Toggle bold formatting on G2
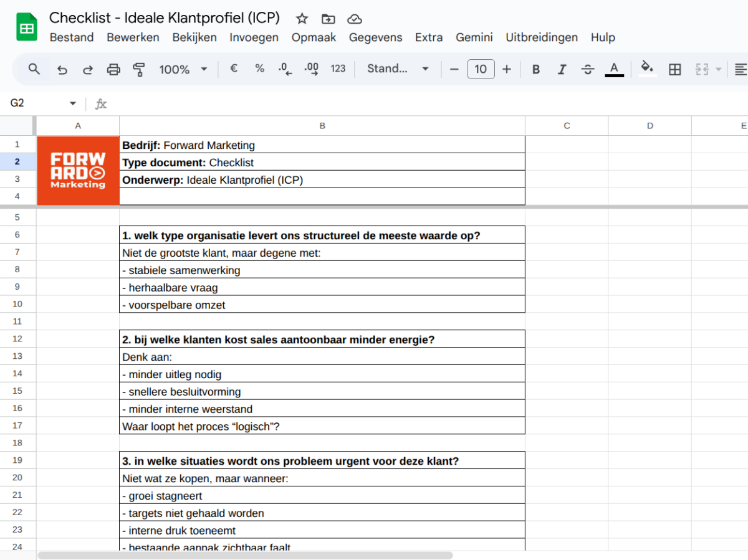Image resolution: width=748 pixels, height=560 pixels. [x=535, y=69]
